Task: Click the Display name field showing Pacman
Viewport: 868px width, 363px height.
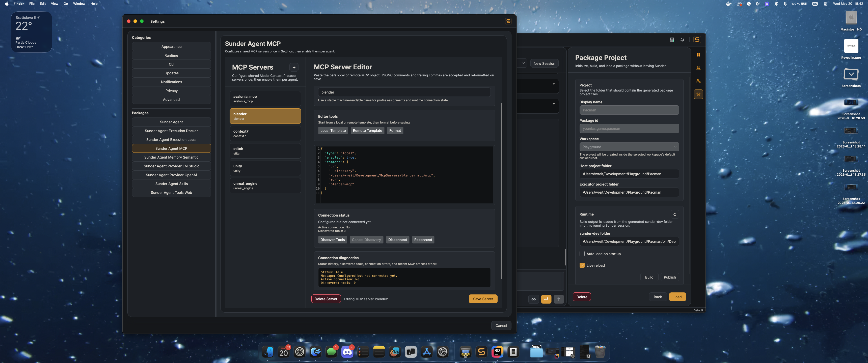Action: [x=629, y=110]
